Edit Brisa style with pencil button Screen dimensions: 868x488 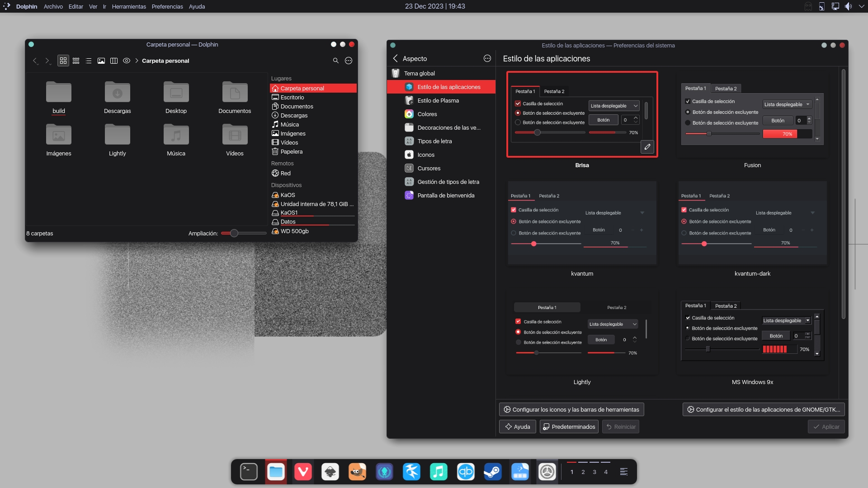click(x=647, y=147)
